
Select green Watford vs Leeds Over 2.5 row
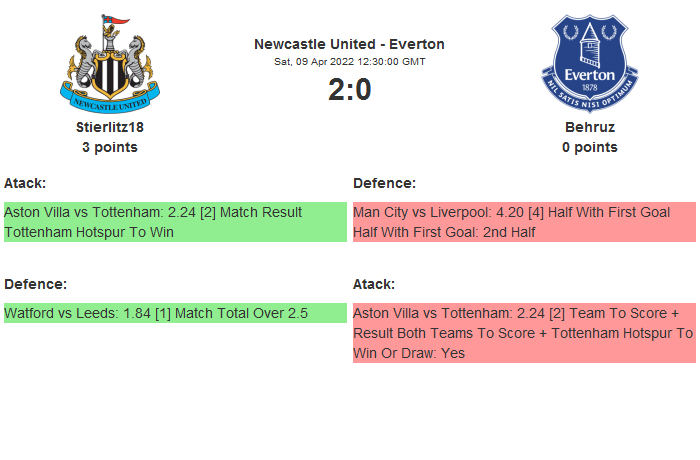[x=174, y=313]
